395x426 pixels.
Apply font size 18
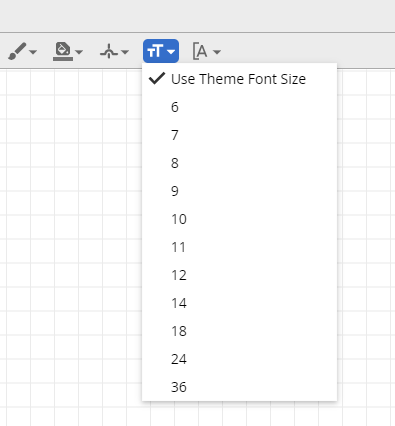click(239, 331)
